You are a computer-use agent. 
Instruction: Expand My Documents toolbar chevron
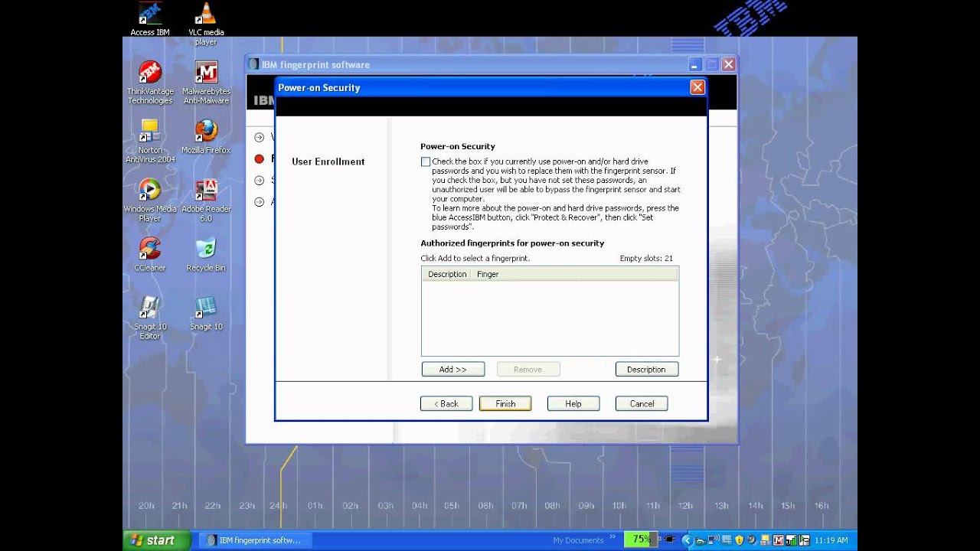click(x=613, y=536)
